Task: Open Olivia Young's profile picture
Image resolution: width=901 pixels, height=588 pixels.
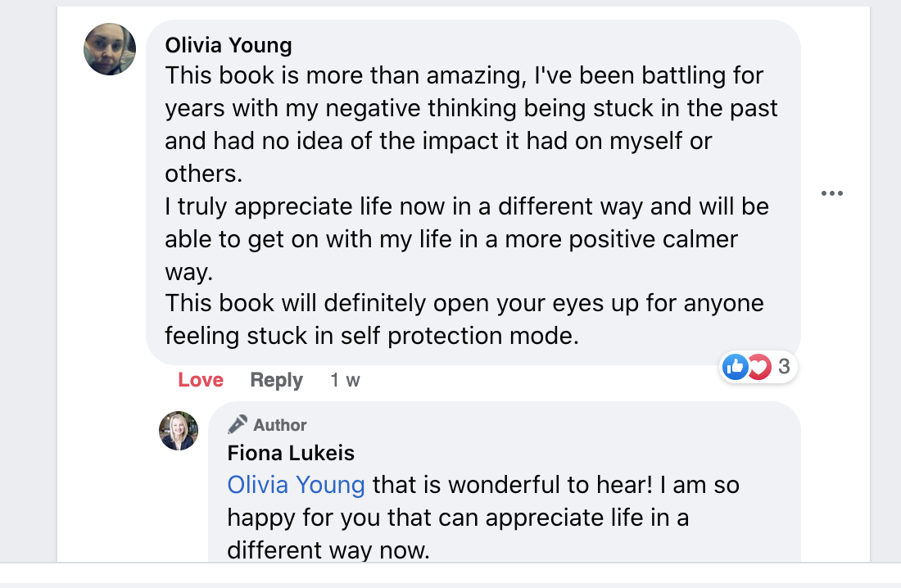Action: click(x=110, y=49)
